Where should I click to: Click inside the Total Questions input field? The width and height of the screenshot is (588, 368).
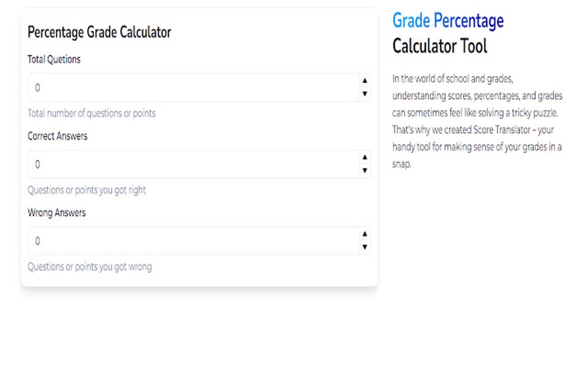click(x=173, y=87)
